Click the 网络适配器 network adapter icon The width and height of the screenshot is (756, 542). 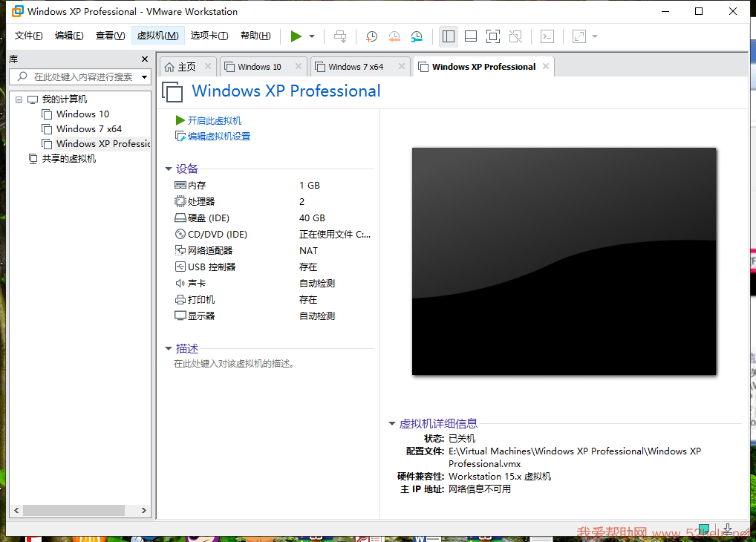click(x=180, y=250)
